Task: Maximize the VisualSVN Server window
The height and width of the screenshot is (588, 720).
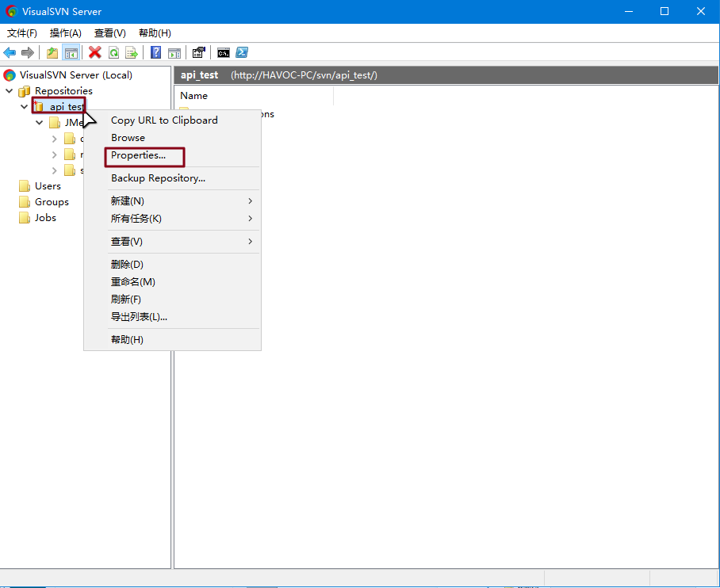Action: pyautogui.click(x=664, y=11)
